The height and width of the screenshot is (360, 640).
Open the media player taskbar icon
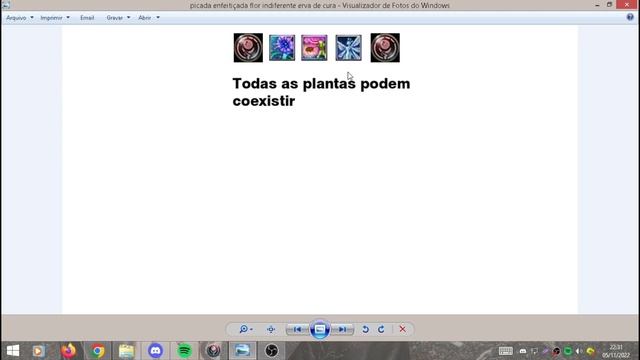pos(39,351)
